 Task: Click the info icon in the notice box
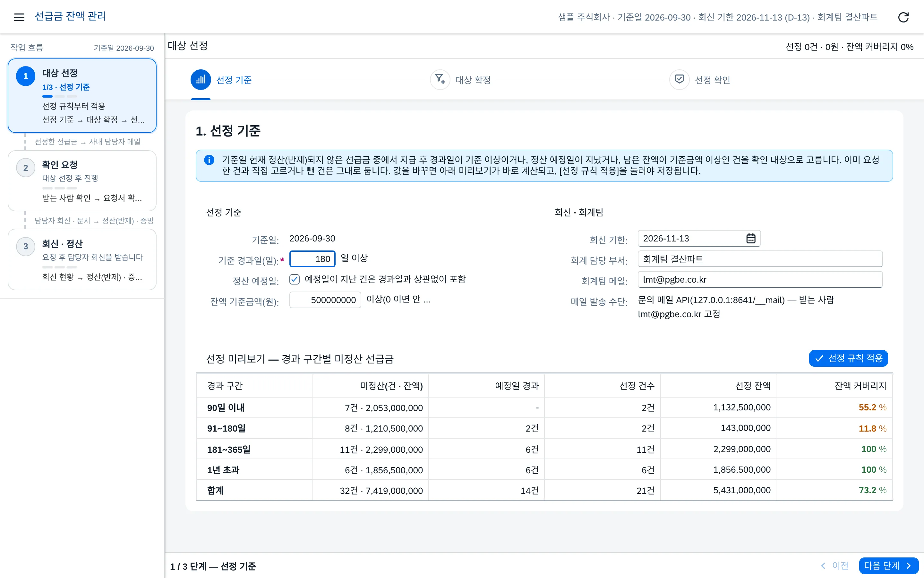tap(209, 160)
